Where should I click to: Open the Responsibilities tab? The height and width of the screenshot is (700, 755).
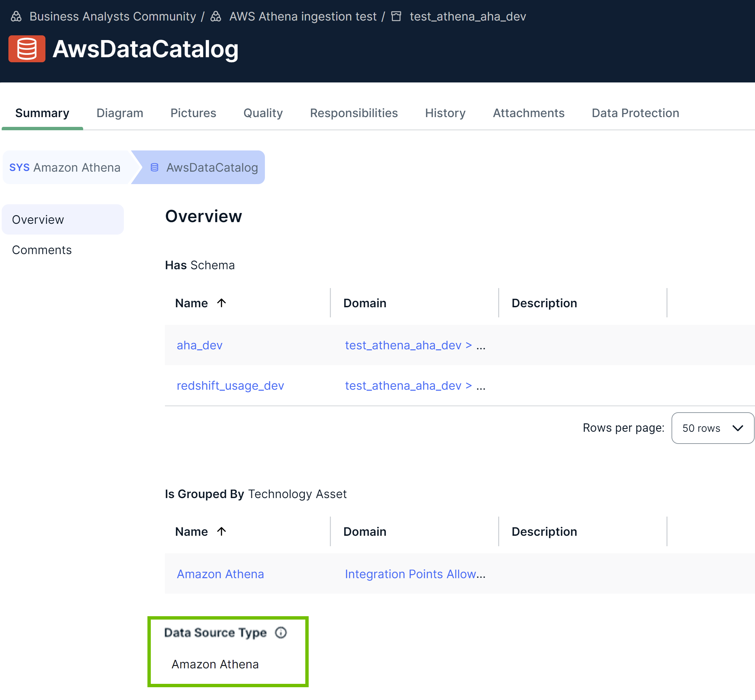pyautogui.click(x=353, y=113)
